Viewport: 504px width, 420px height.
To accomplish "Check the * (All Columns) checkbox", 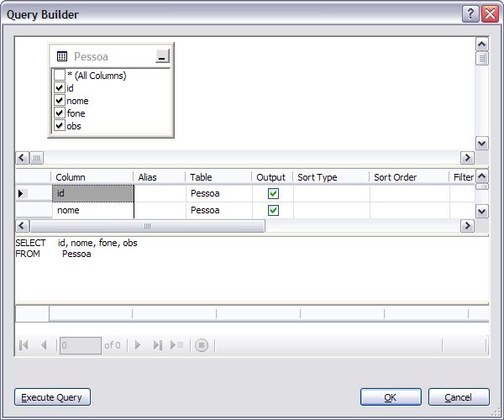I will (60, 75).
